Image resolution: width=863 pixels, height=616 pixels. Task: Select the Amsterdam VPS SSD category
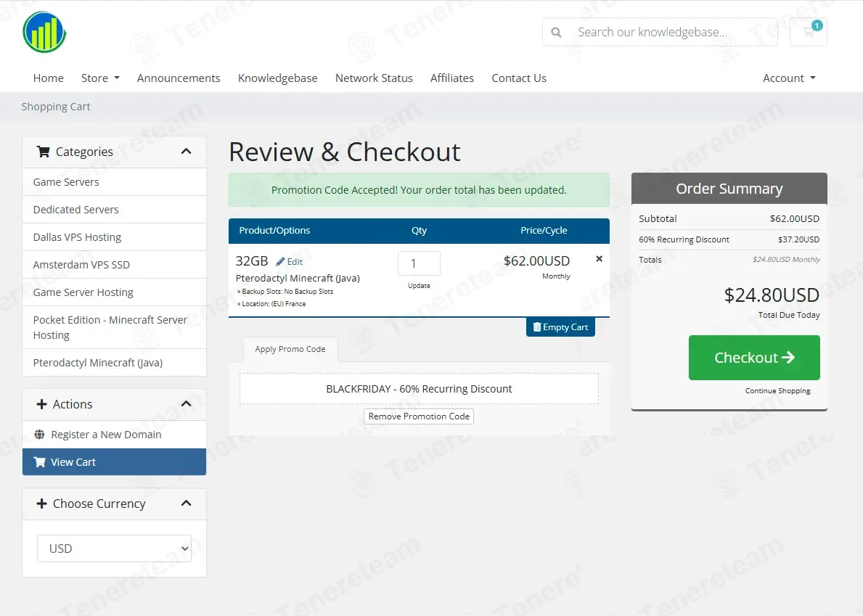pos(114,265)
